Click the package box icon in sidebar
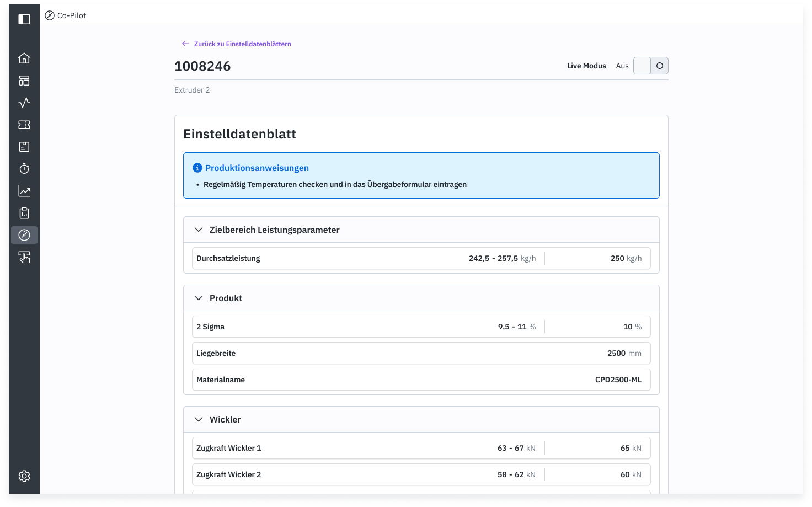This screenshot has width=812, height=507. point(24,147)
